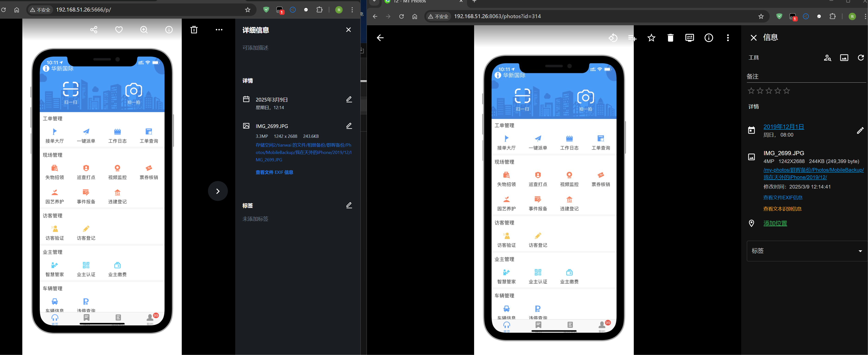Image resolution: width=868 pixels, height=355 pixels.
Task: Close the 信息 panel
Action: (x=754, y=38)
